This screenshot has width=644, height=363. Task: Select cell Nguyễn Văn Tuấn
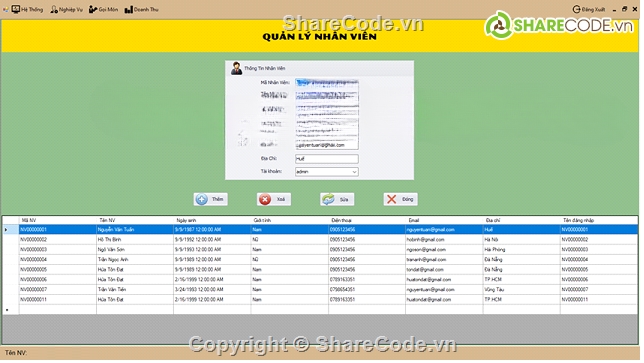[x=136, y=231]
